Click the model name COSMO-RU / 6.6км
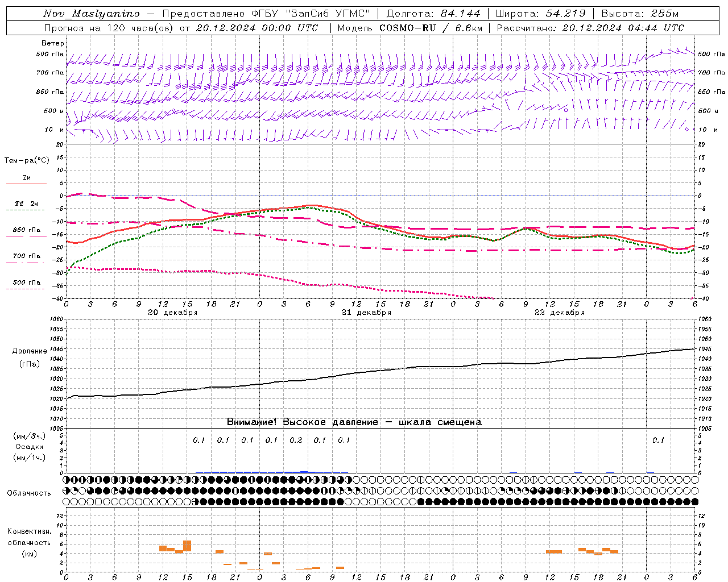 point(431,28)
